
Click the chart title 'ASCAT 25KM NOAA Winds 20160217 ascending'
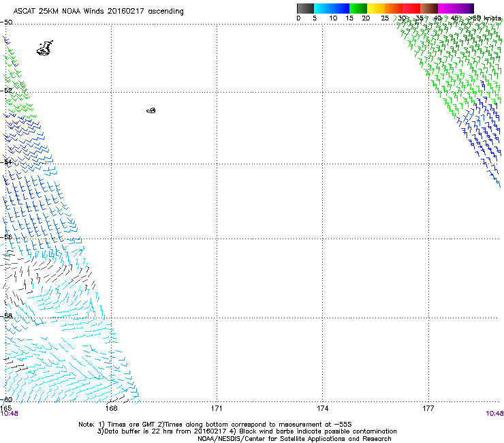98,12
